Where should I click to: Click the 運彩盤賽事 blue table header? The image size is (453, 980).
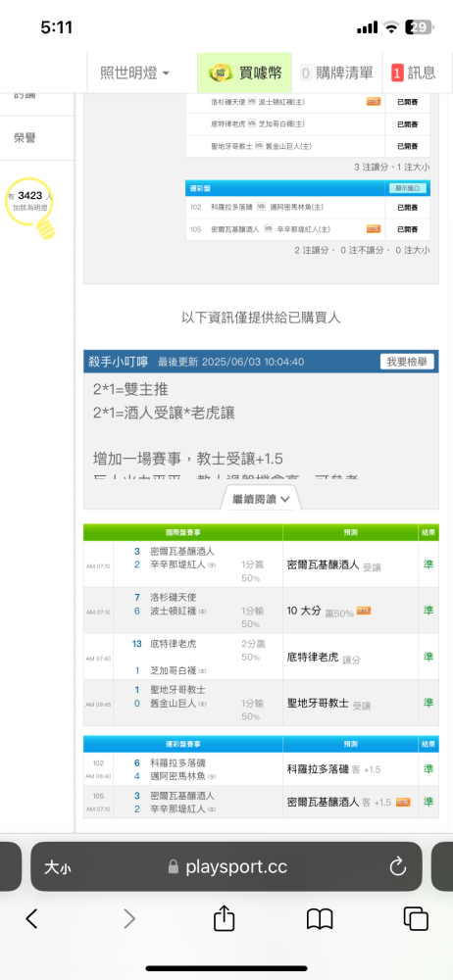(x=182, y=745)
